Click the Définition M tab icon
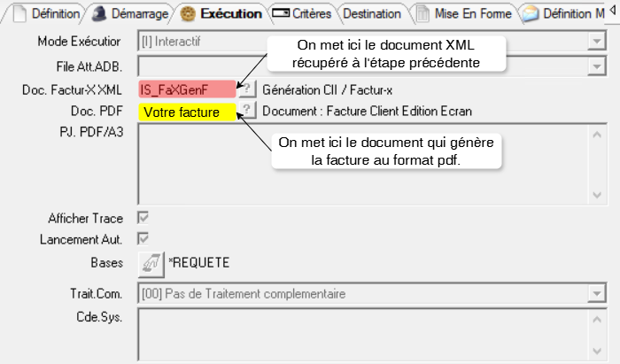Screen dimensions: 620x364 click(x=530, y=14)
